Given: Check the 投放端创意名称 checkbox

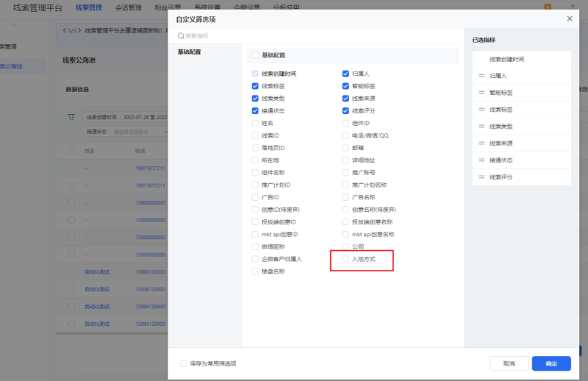Looking at the screenshot, I should (345, 222).
